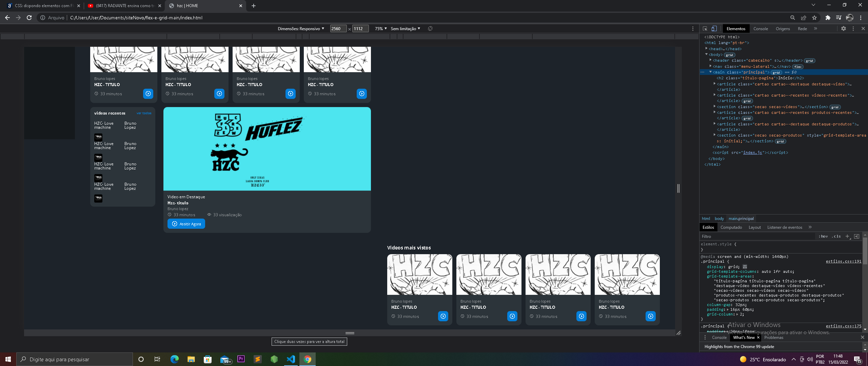This screenshot has width=868, height=366.
Task: Open the Computado styles tab
Action: (731, 227)
